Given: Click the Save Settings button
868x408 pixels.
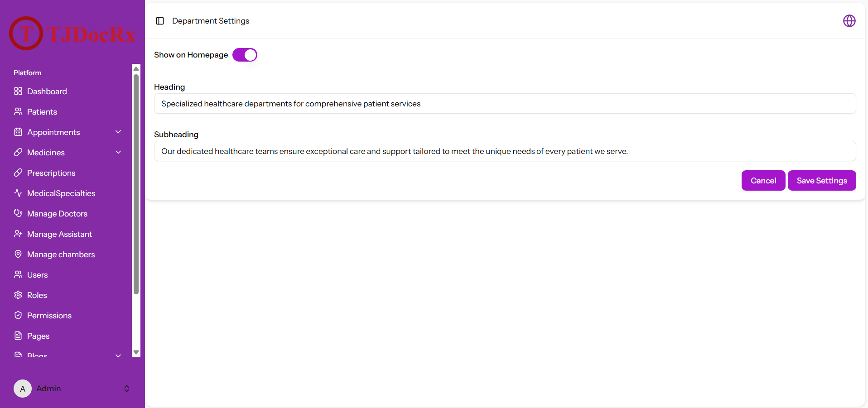Looking at the screenshot, I should click(x=822, y=181).
